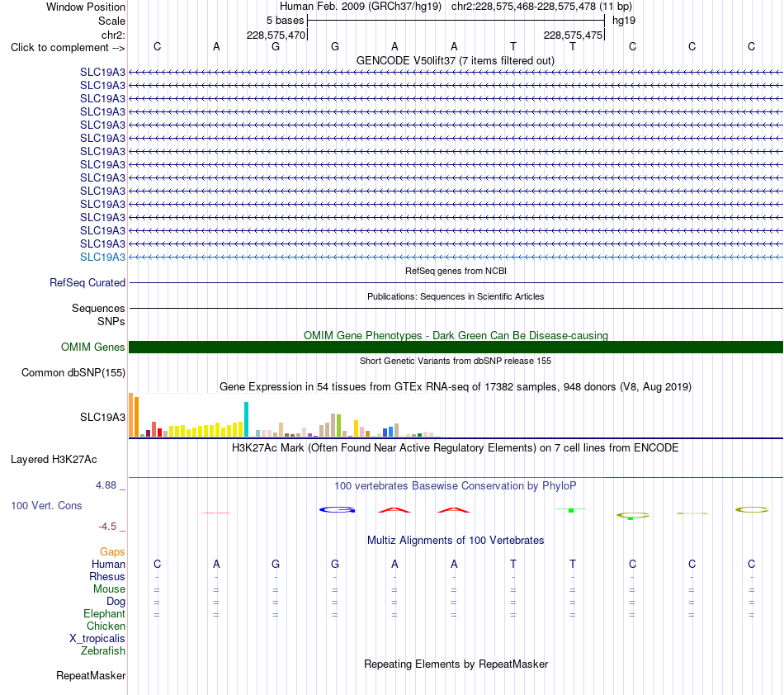Click the 'Common dbSNP(155)' track label

tap(73, 373)
